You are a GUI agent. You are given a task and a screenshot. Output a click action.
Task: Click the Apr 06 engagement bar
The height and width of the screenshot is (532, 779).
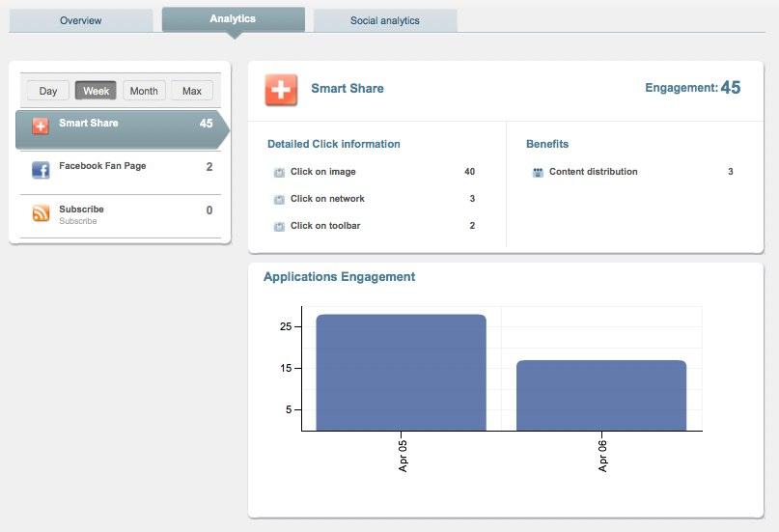coord(601,395)
